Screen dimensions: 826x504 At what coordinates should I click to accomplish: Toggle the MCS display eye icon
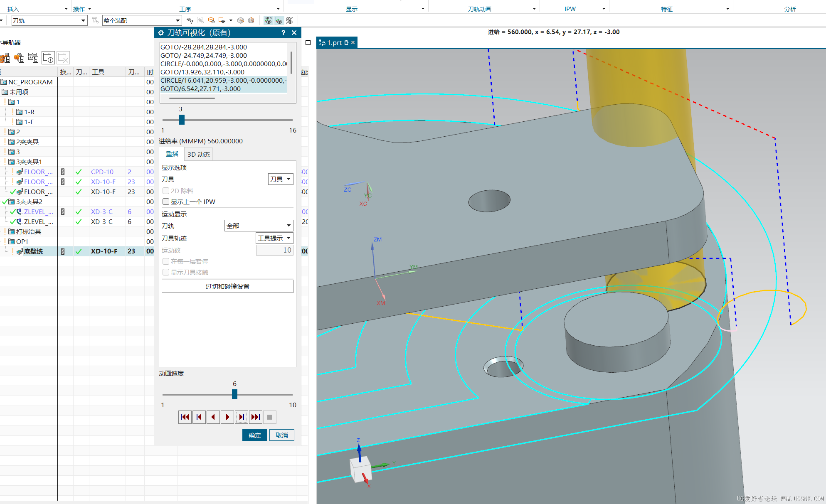pyautogui.click(x=269, y=20)
